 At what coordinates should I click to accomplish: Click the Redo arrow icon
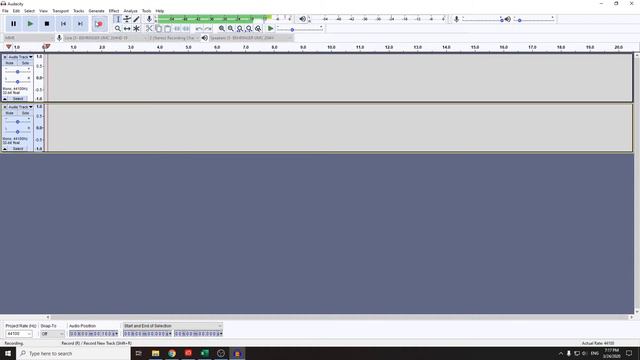tap(208, 29)
